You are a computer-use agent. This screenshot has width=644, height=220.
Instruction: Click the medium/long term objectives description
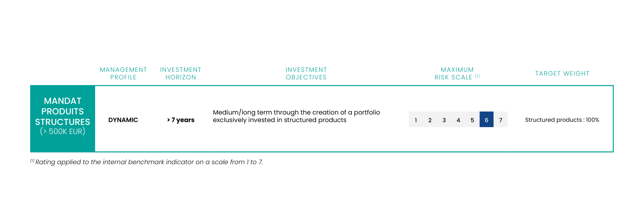[x=296, y=116]
